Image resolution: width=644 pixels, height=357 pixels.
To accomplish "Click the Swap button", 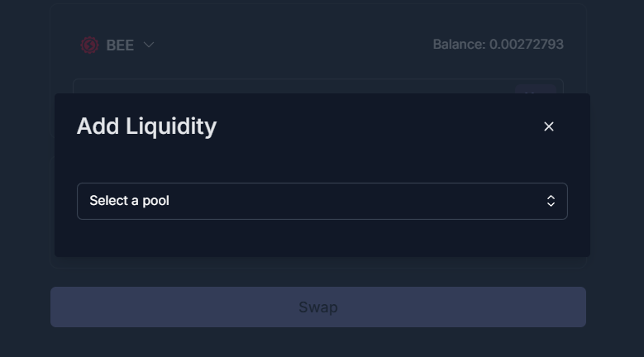I will point(318,307).
